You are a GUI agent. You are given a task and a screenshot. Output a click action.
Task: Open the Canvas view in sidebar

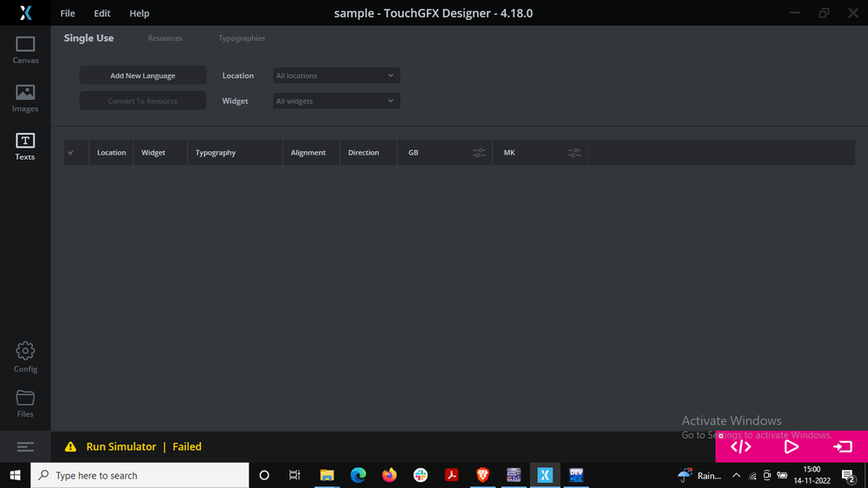pyautogui.click(x=25, y=49)
